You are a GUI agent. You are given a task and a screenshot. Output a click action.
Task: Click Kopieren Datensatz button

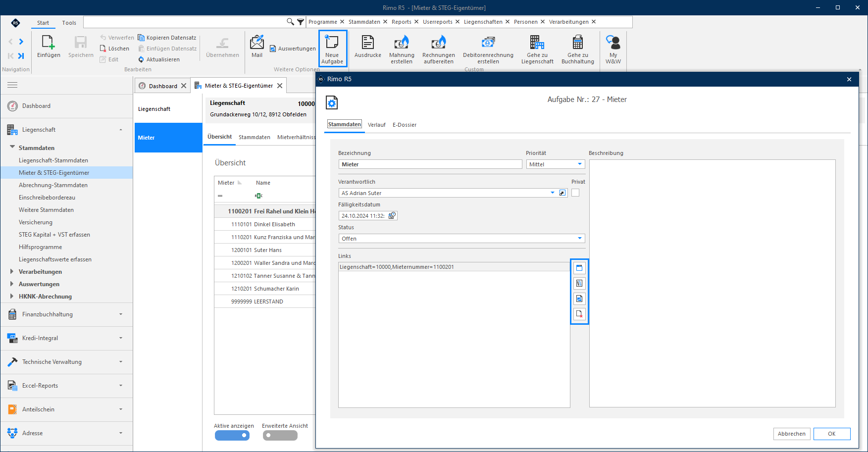pyautogui.click(x=167, y=38)
